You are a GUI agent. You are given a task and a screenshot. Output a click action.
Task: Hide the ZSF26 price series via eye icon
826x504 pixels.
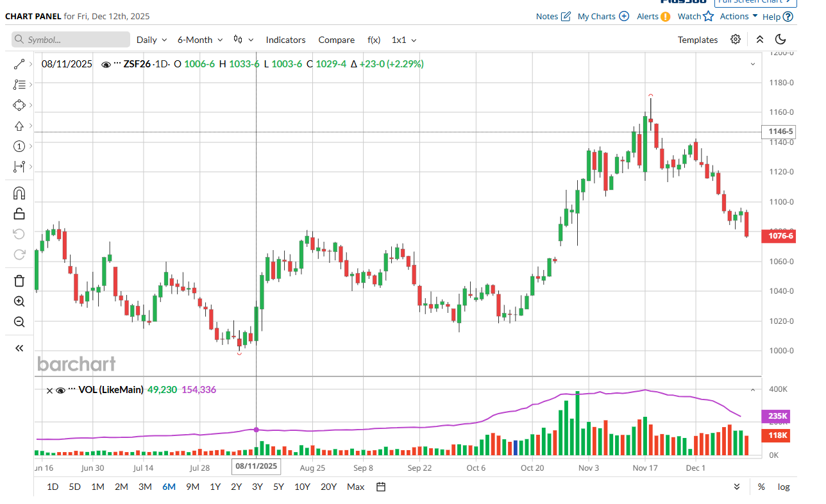[106, 64]
